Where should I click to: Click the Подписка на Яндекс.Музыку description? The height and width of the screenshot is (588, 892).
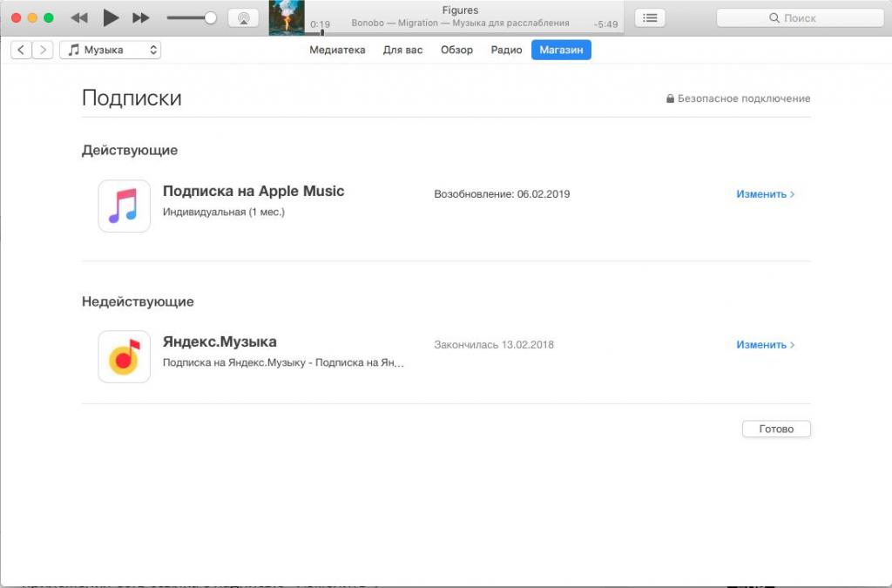(283, 362)
